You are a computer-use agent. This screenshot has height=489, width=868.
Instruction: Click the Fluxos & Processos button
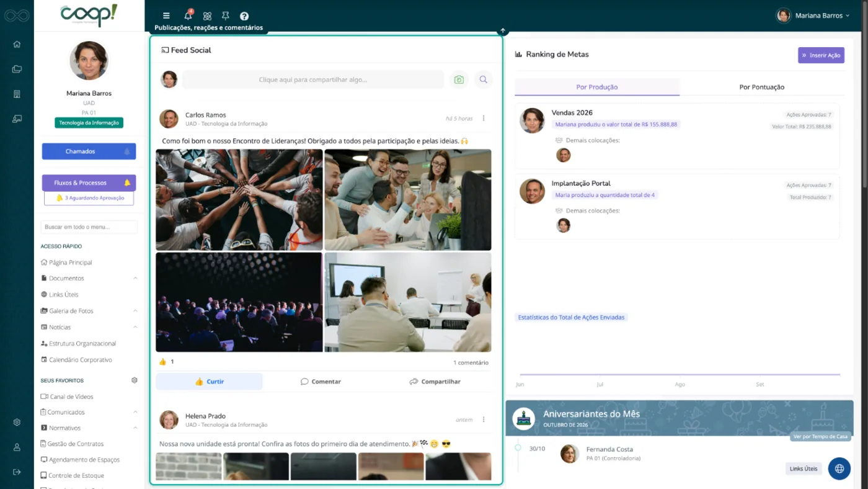pyautogui.click(x=89, y=183)
